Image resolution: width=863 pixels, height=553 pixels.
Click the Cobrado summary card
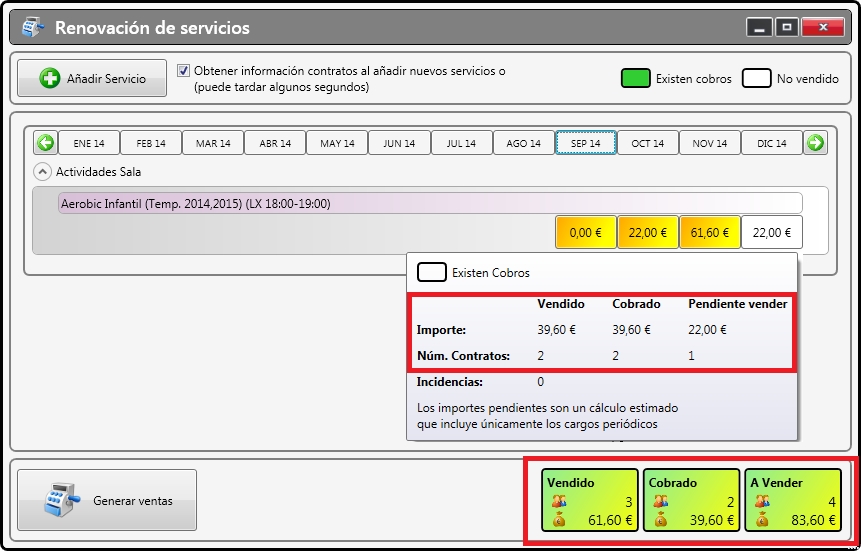[691, 500]
